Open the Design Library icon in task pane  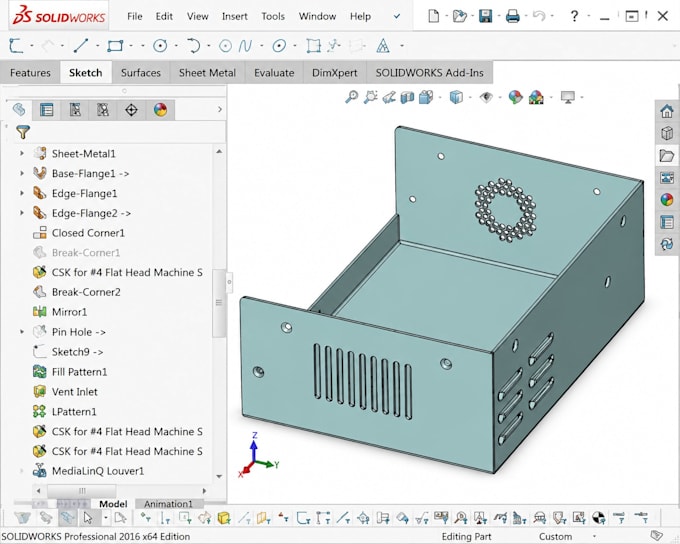click(x=667, y=133)
